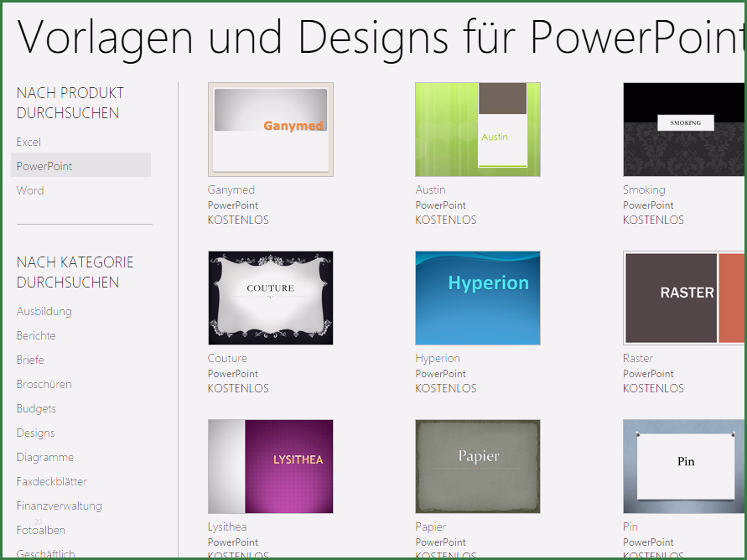The width and height of the screenshot is (747, 560).
Task: Click the Hyperion title link below thumbnail
Action: (x=438, y=358)
